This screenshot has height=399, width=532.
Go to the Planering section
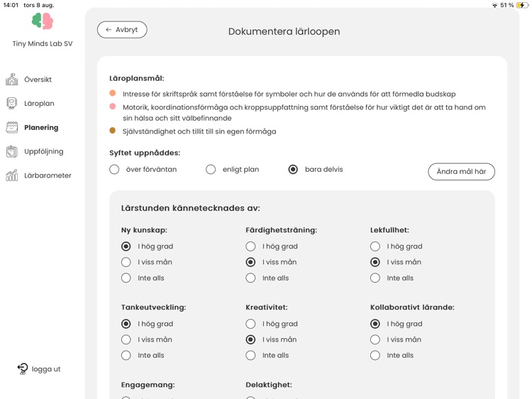[41, 127]
